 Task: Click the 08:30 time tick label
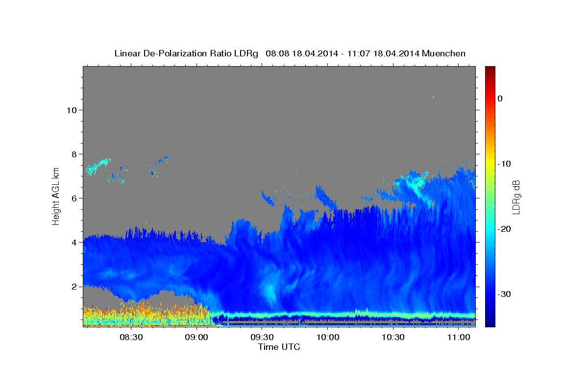[131, 338]
